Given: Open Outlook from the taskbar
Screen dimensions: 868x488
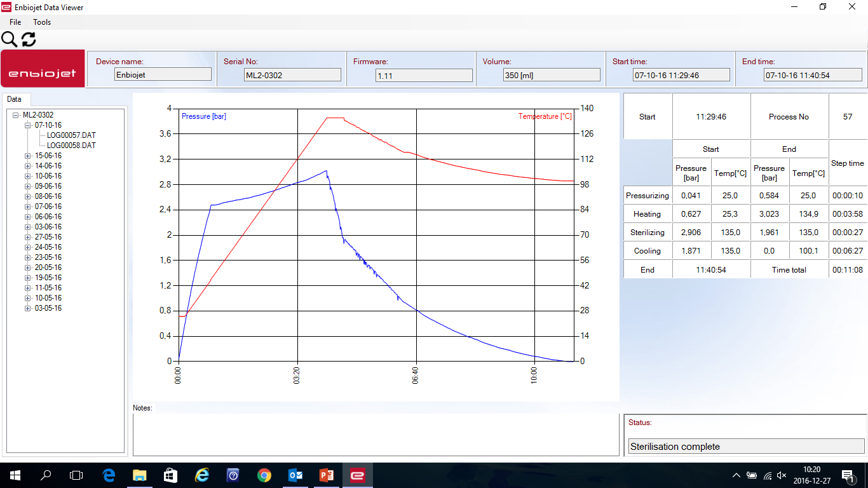Looking at the screenshot, I should coord(295,475).
